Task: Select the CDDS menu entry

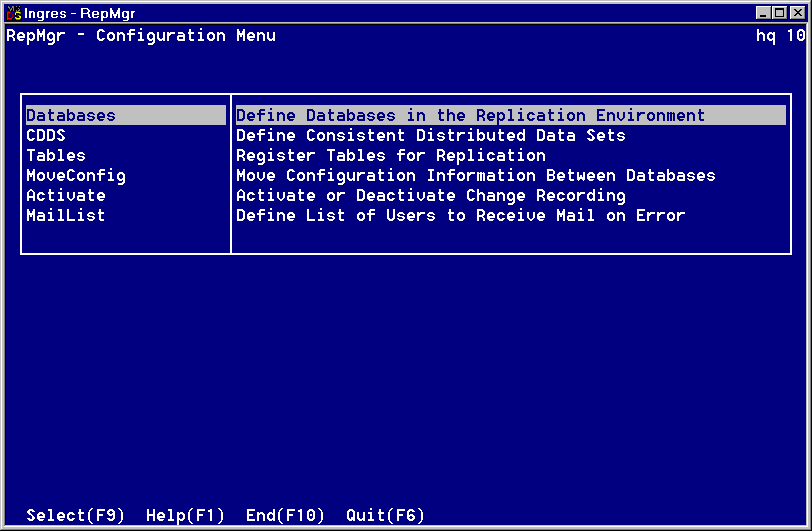Action: (x=46, y=136)
